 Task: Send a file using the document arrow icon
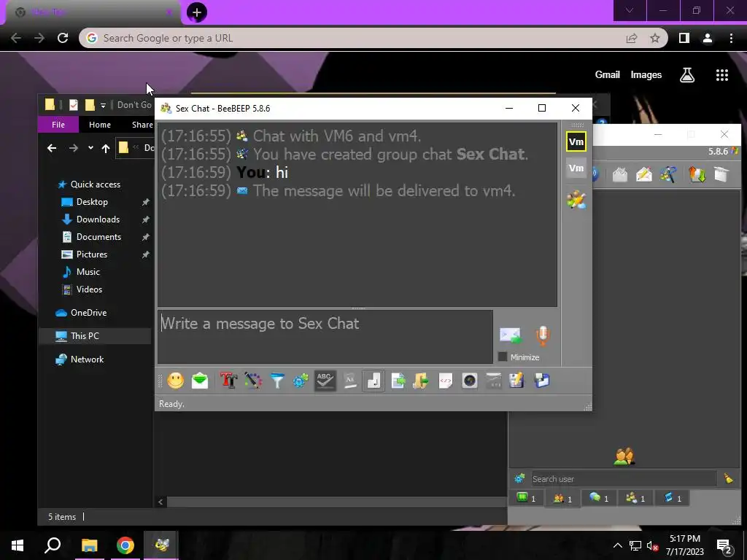pos(398,381)
